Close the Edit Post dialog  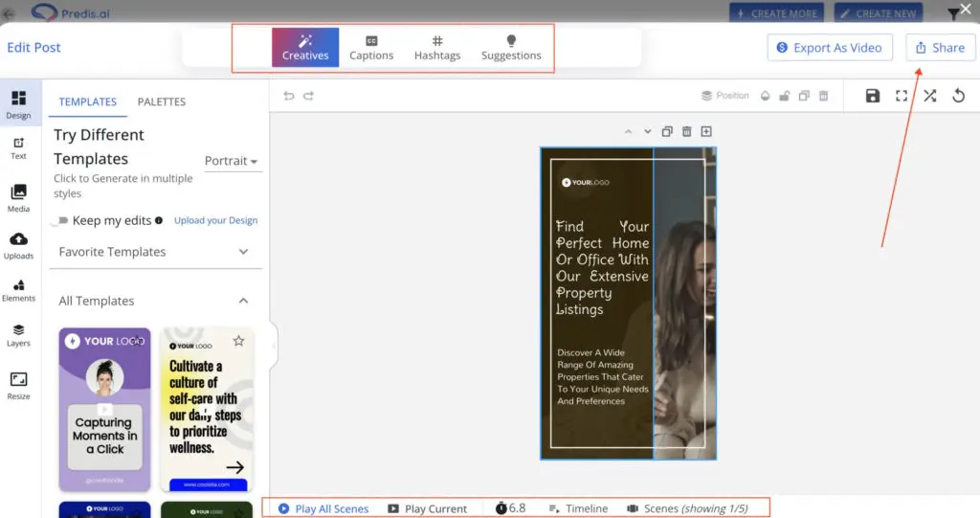(x=967, y=10)
